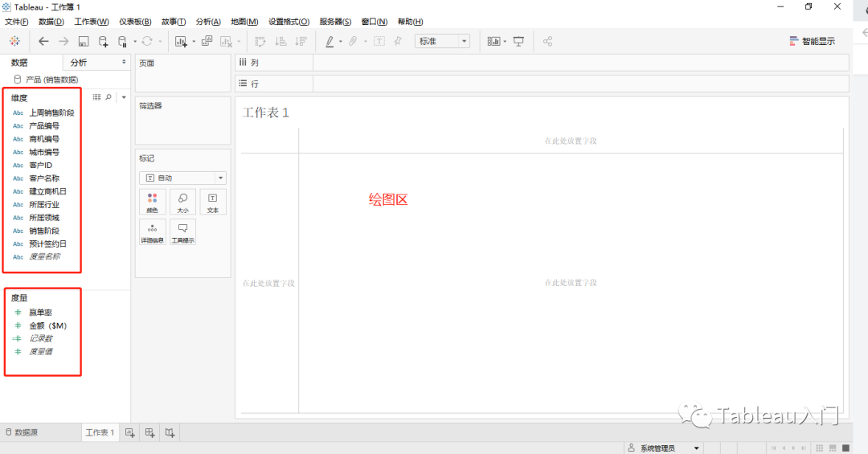Sort descending using the toolbar icon
This screenshot has height=454, width=868.
[x=301, y=41]
